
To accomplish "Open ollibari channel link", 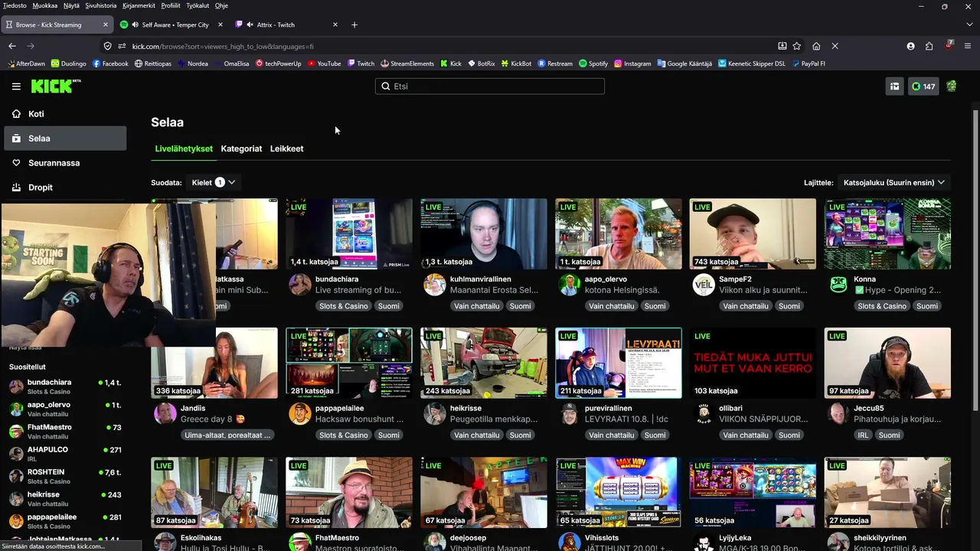I will (731, 409).
